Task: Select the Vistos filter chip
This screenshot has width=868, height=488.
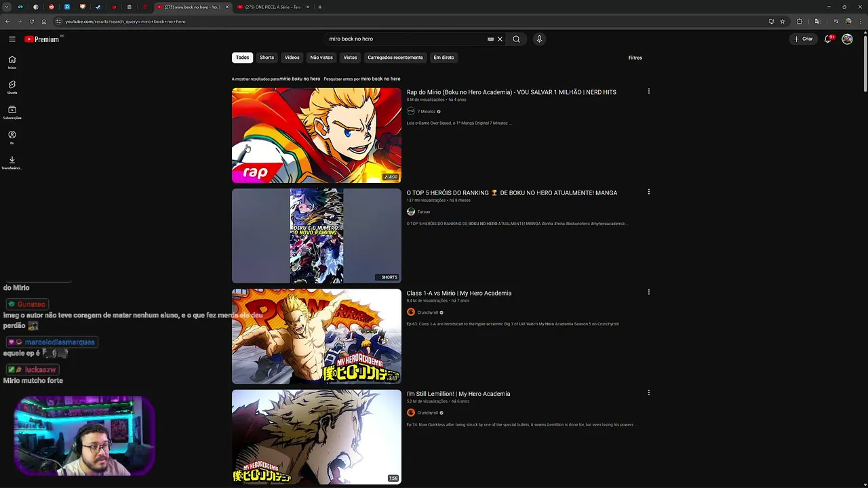Action: coord(350,58)
